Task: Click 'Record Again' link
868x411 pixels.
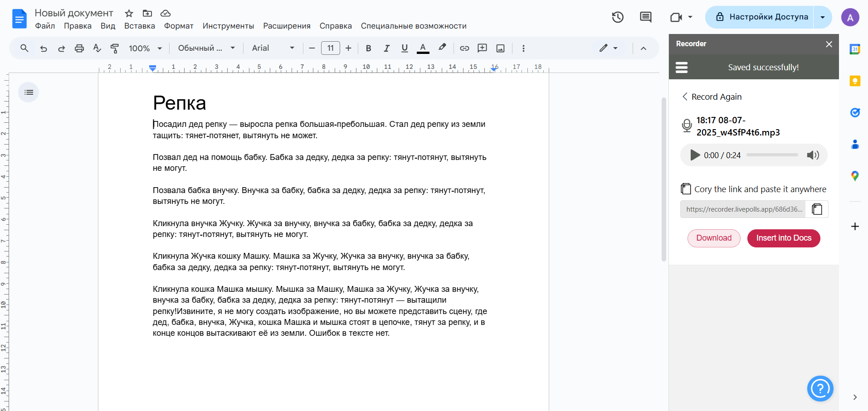Action: click(712, 97)
